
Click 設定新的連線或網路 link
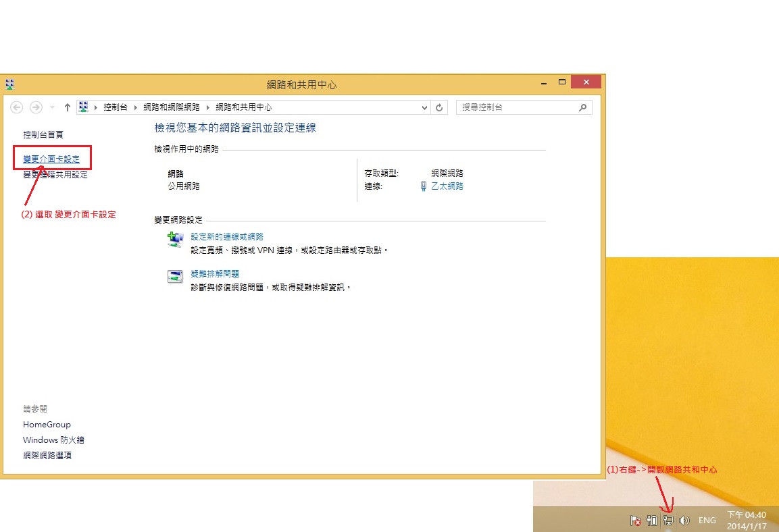(227, 237)
